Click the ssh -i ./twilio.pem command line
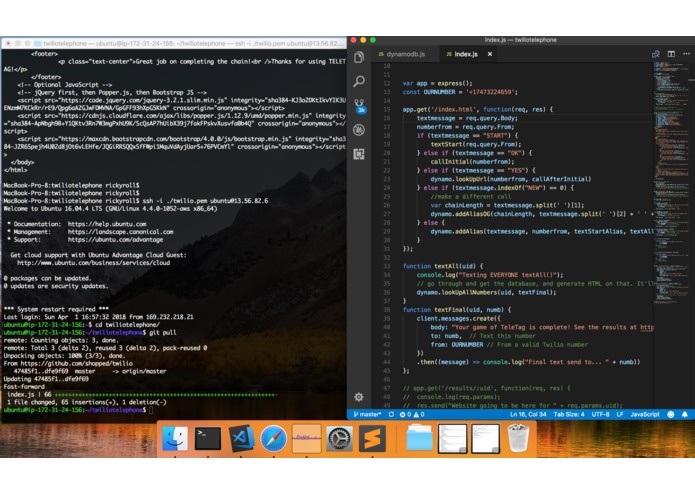The image size is (695, 494). click(205, 201)
